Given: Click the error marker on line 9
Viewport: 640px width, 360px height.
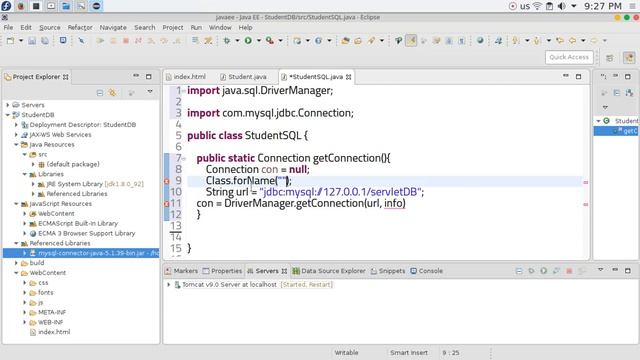Looking at the screenshot, I should 167,181.
